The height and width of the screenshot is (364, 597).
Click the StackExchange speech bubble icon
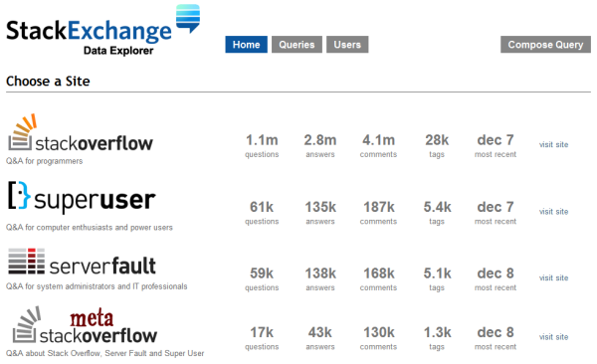click(x=188, y=19)
